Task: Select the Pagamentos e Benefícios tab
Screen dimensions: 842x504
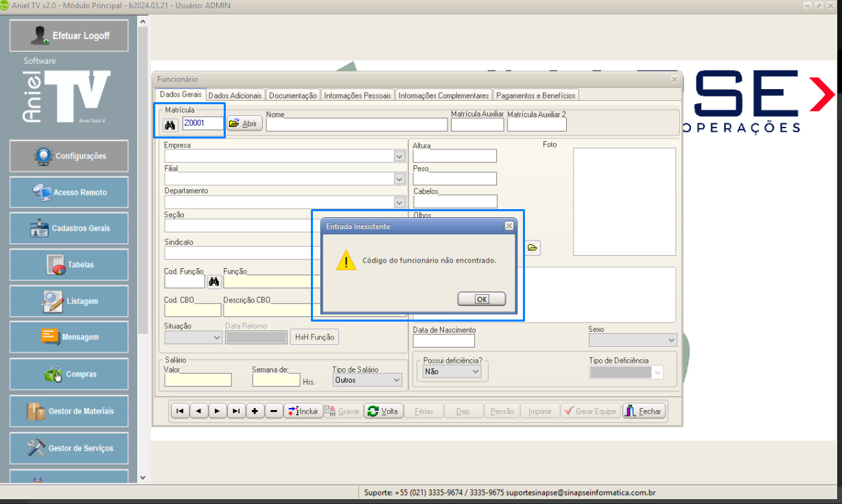Action: coord(536,95)
